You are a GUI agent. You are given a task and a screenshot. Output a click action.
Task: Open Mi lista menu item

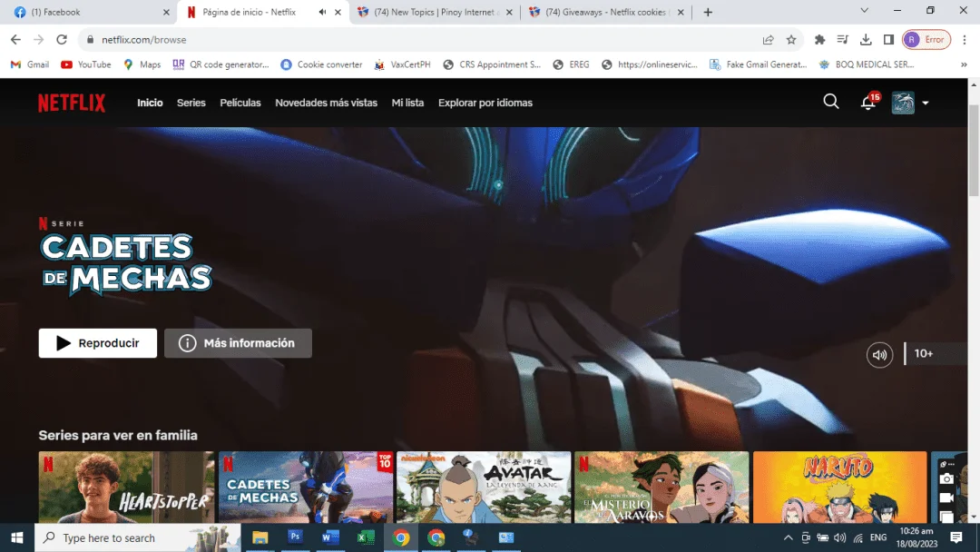pyautogui.click(x=407, y=103)
